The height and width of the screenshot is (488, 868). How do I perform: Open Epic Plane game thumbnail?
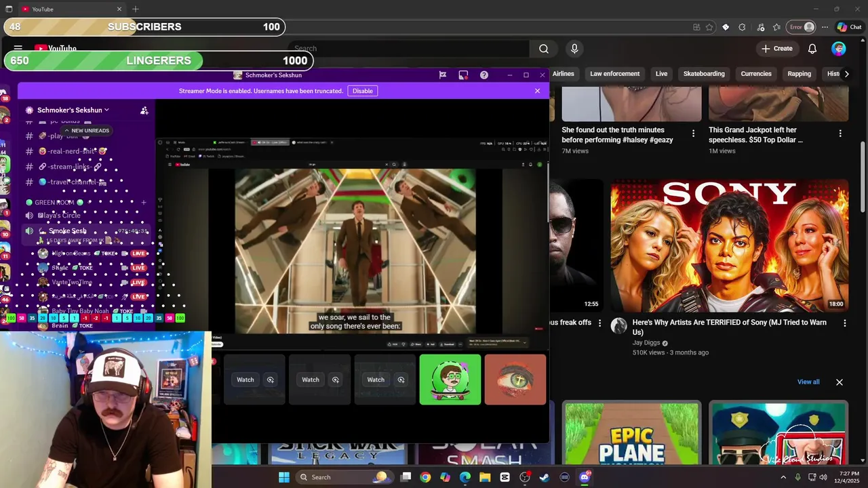tap(632, 434)
